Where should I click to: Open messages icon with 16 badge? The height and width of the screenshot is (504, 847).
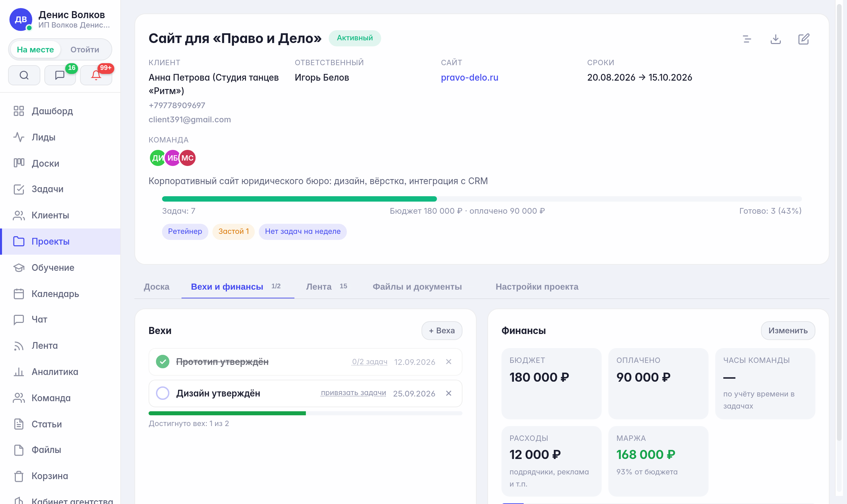click(60, 75)
